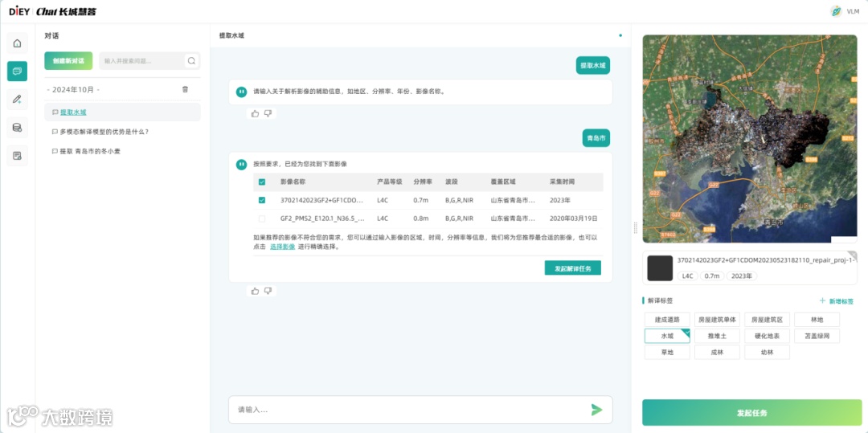The image size is (868, 433).
Task: Click the L4C tag in image card
Action: (x=686, y=276)
